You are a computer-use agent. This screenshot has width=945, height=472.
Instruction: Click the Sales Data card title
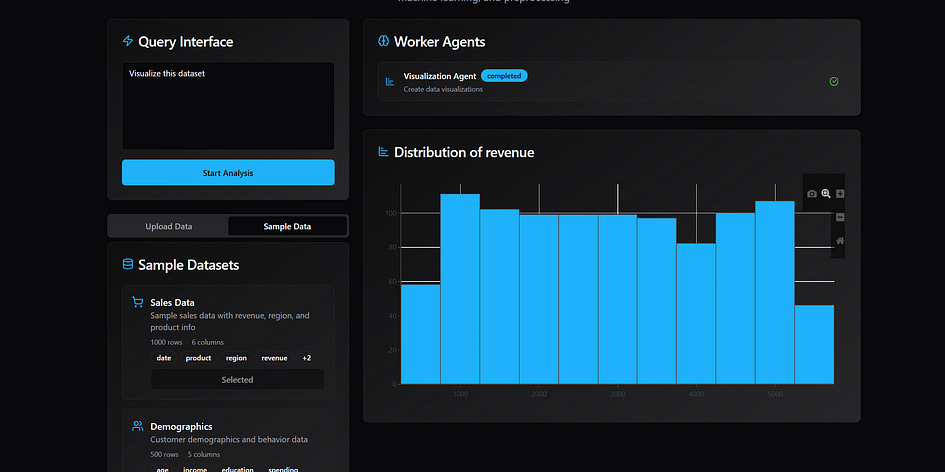(x=172, y=303)
